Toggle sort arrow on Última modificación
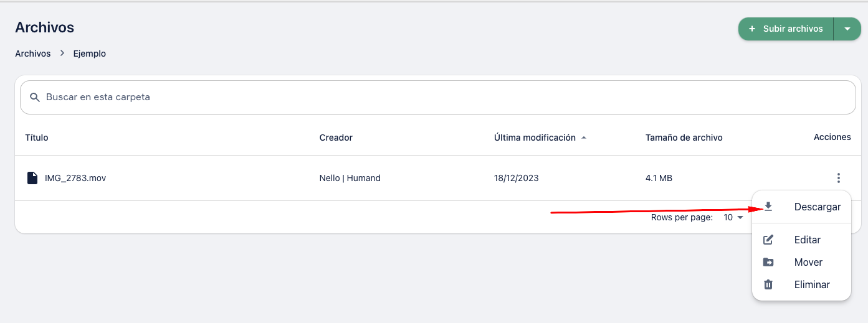Viewport: 868px width, 323px height. tap(584, 138)
